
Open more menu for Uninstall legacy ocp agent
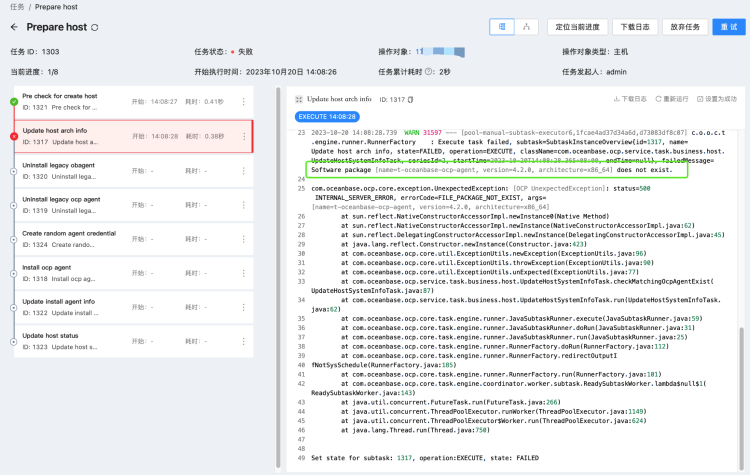click(x=243, y=205)
